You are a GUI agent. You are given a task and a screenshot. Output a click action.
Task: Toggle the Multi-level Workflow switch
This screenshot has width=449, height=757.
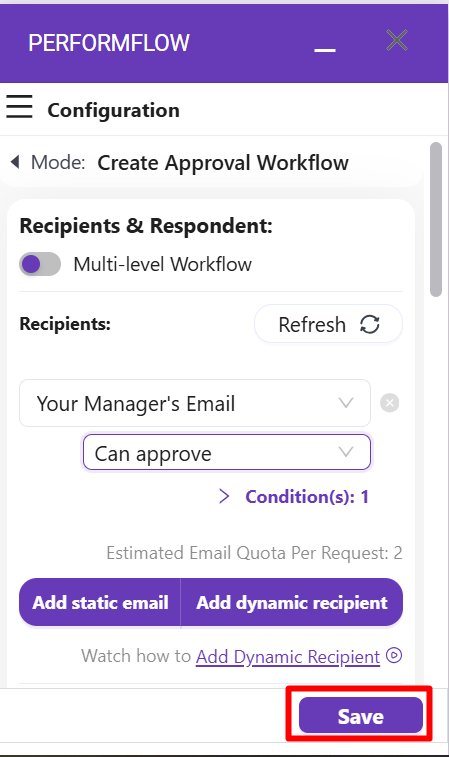pyautogui.click(x=40, y=264)
